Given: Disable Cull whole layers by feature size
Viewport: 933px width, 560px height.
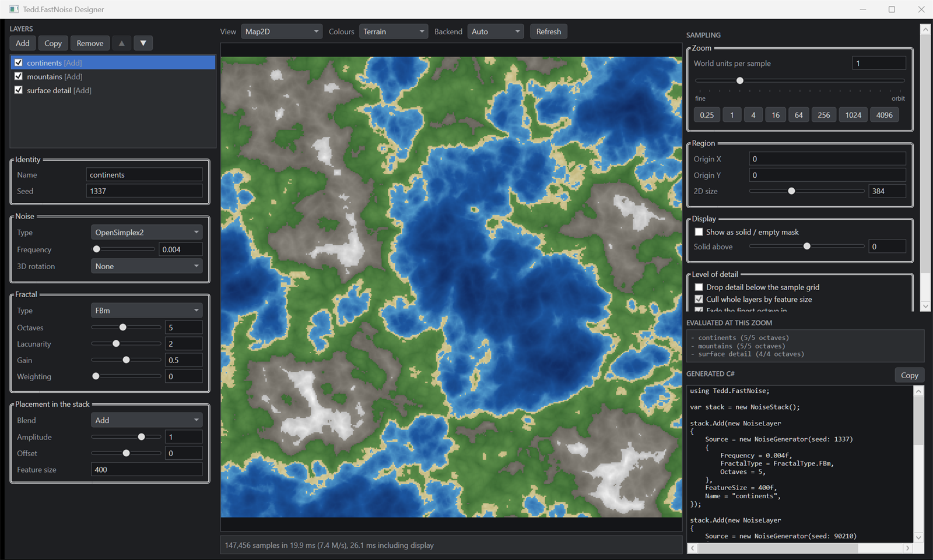Looking at the screenshot, I should tap(699, 300).
